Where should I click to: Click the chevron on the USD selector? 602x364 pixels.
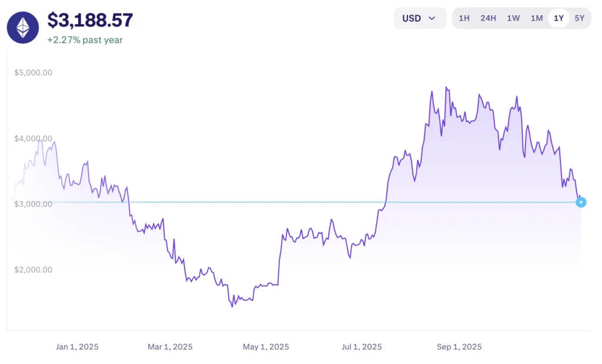(x=432, y=18)
